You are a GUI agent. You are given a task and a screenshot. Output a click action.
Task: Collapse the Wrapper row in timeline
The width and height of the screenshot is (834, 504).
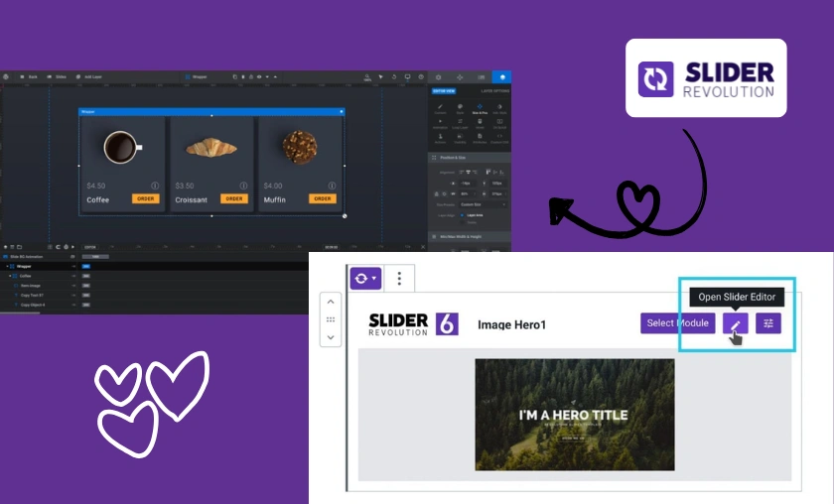[x=8, y=266]
